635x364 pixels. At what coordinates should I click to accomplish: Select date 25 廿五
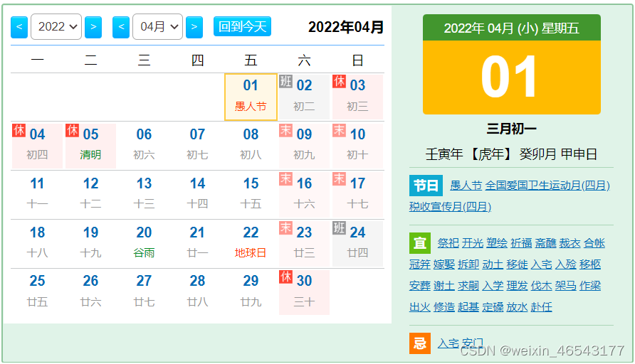[37, 292]
